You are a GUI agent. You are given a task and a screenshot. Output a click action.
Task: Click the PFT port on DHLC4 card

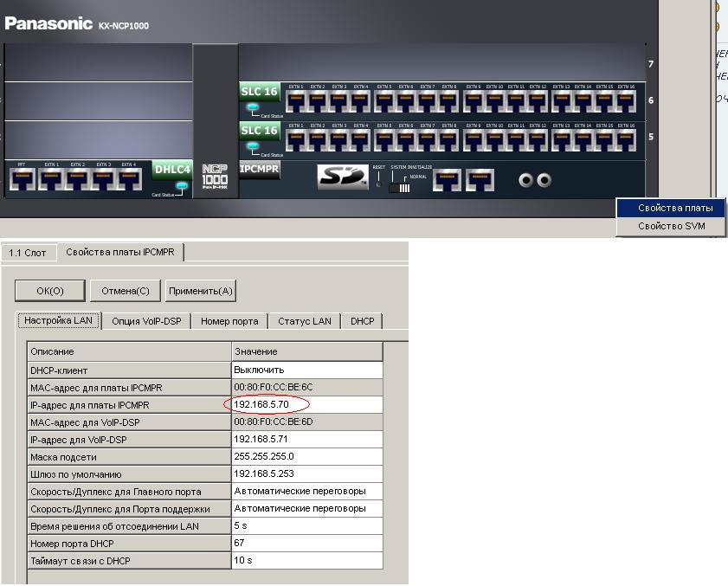[x=22, y=179]
